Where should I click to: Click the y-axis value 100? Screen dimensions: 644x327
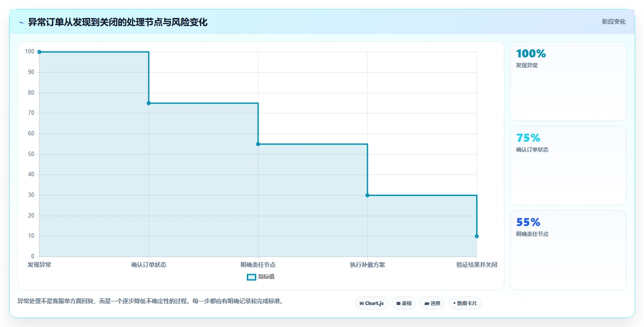[x=30, y=52]
